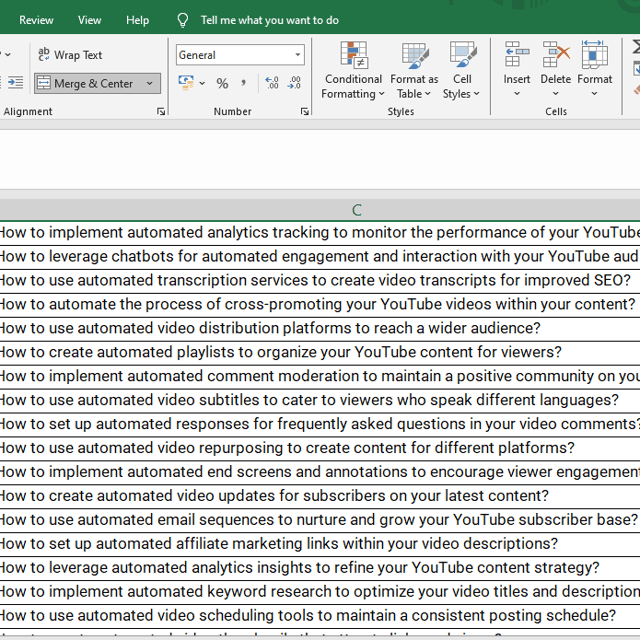
Task: Select cell about automated email sequences
Action: coord(320,520)
